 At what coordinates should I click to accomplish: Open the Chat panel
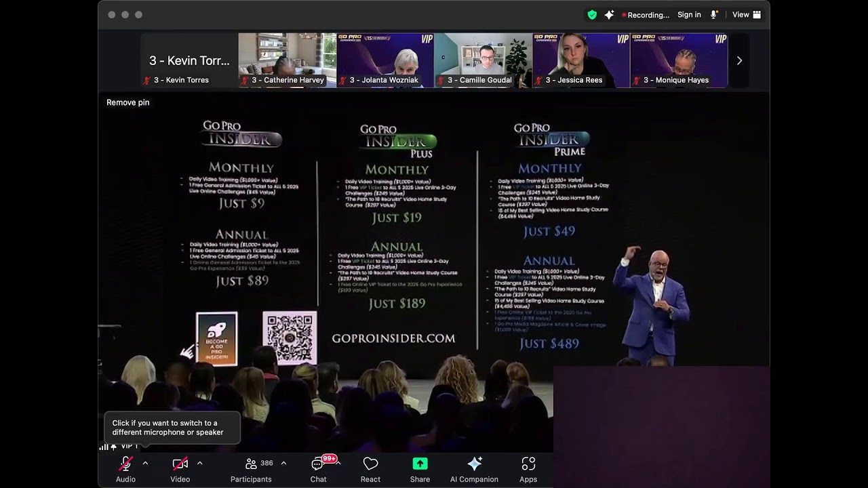coord(319,469)
